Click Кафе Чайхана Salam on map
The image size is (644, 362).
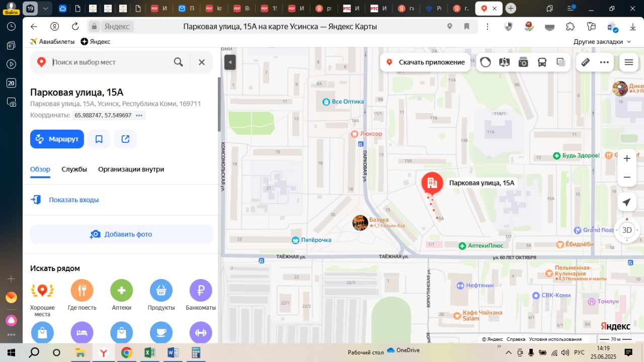[x=478, y=315]
